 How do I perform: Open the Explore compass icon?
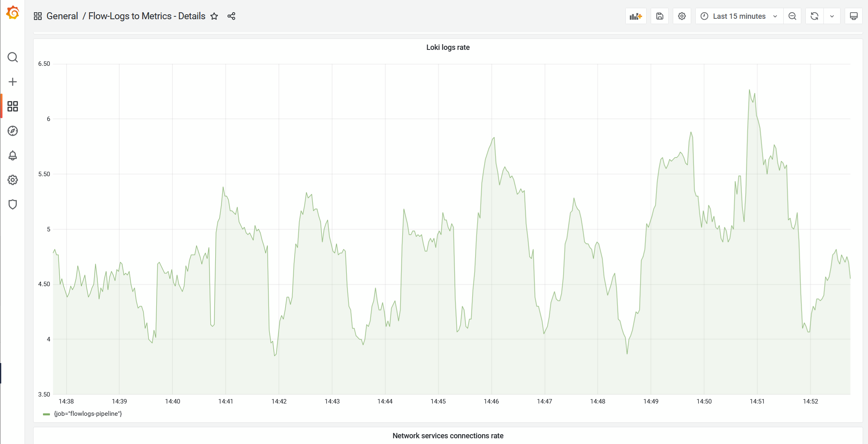pyautogui.click(x=13, y=131)
